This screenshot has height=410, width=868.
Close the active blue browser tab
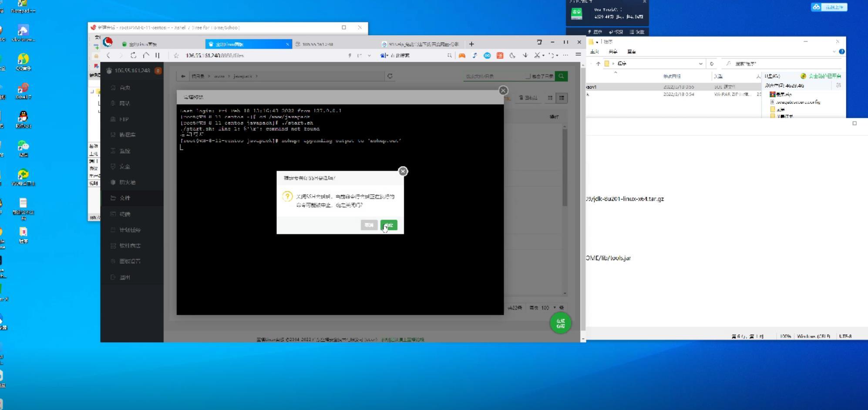(287, 44)
